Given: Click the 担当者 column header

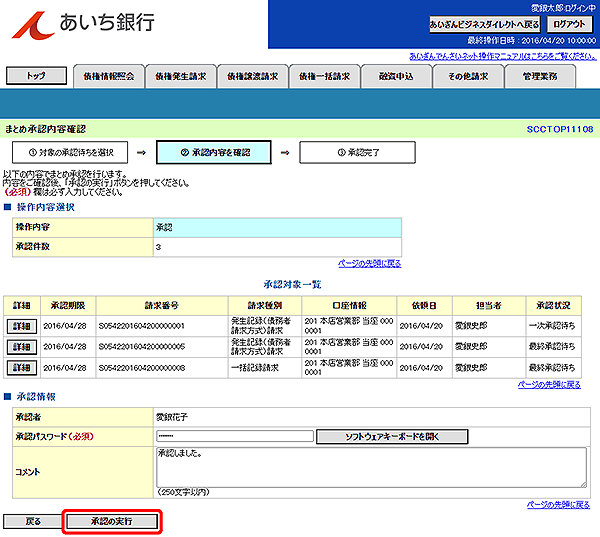Looking at the screenshot, I should [489, 305].
